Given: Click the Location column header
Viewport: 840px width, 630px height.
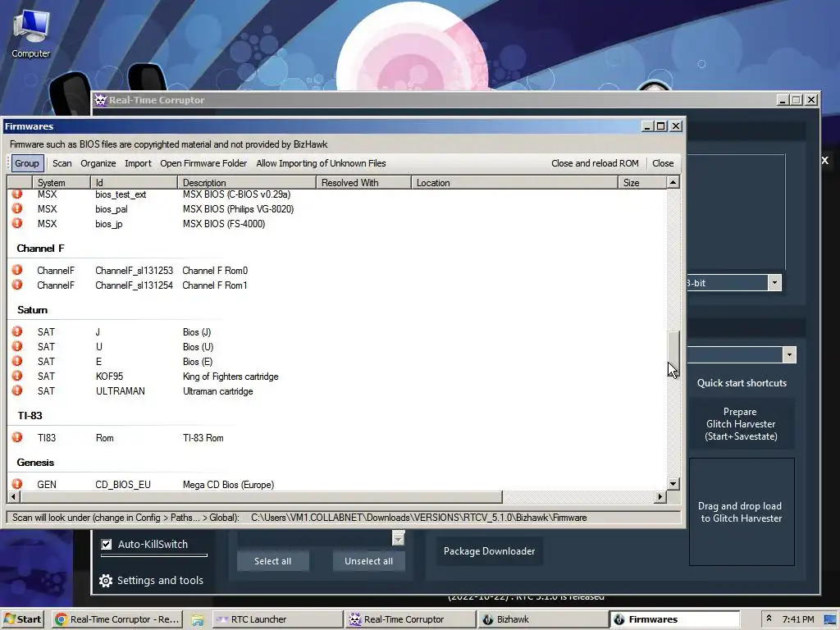Looking at the screenshot, I should click(514, 183).
